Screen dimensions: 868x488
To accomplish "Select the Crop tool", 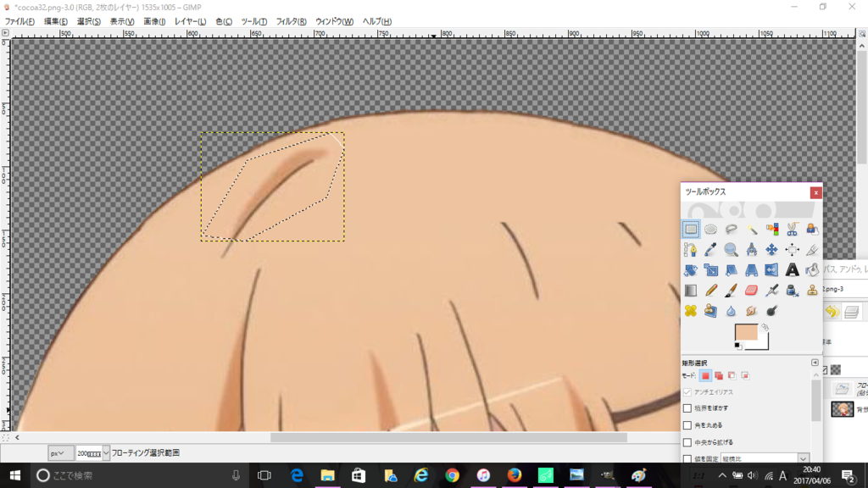I will (812, 250).
